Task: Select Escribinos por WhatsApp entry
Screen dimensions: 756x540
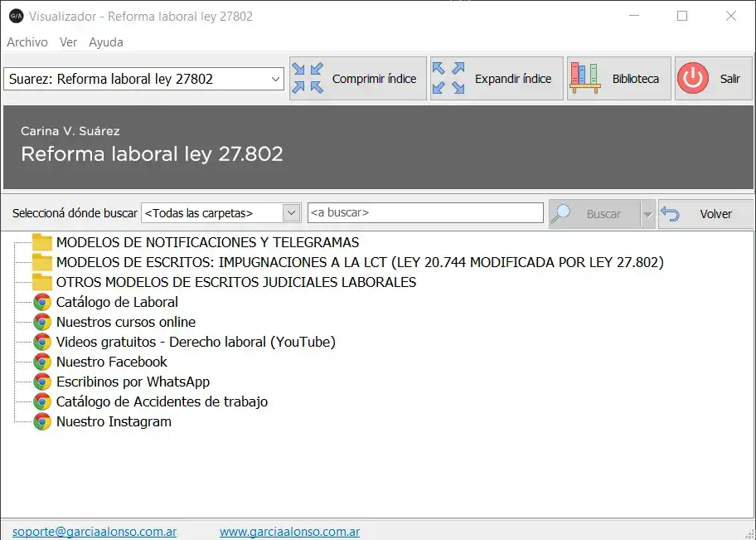Action: tap(133, 382)
